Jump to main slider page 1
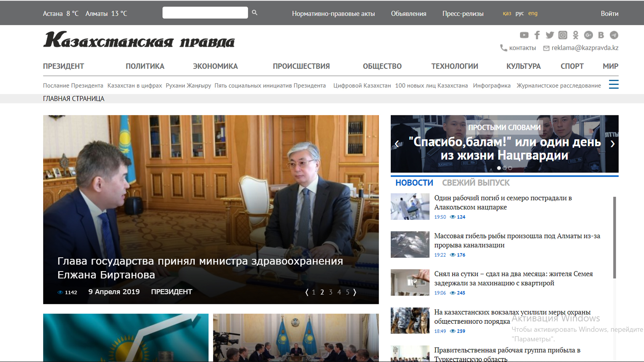644x362 pixels. pos(314,292)
